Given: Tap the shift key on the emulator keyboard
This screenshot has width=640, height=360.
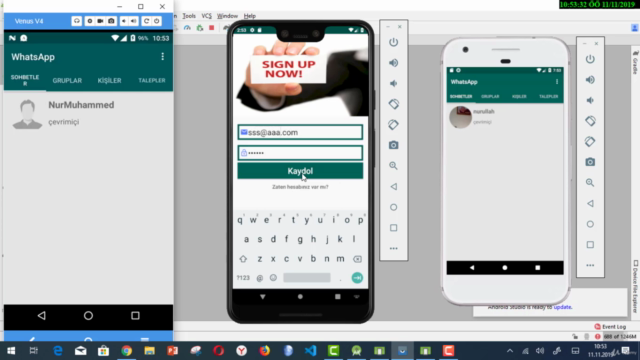Looking at the screenshot, I should pyautogui.click(x=243, y=259).
